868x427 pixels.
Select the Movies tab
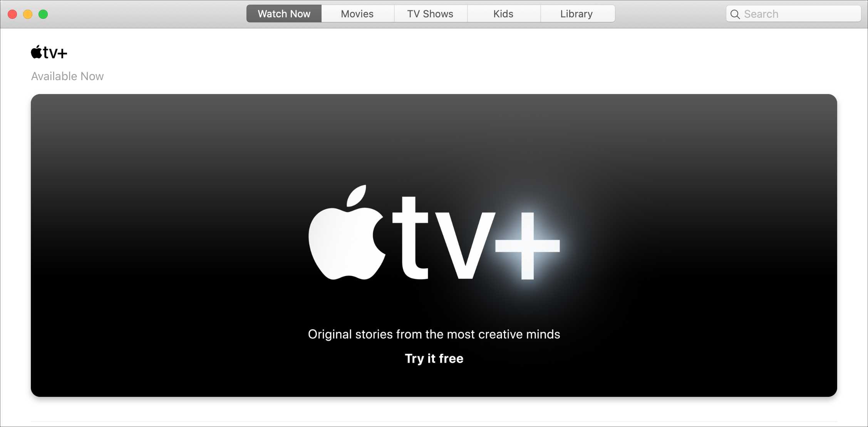point(357,14)
